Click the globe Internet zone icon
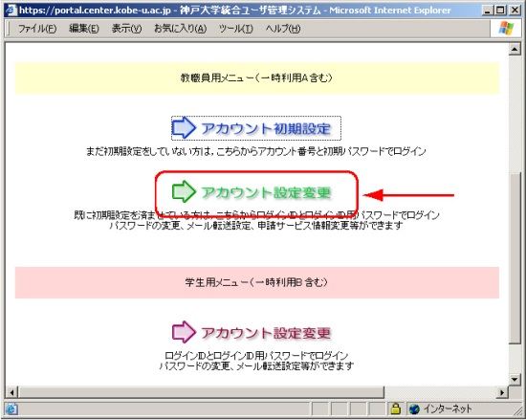This screenshot has height=420, width=526. (414, 409)
